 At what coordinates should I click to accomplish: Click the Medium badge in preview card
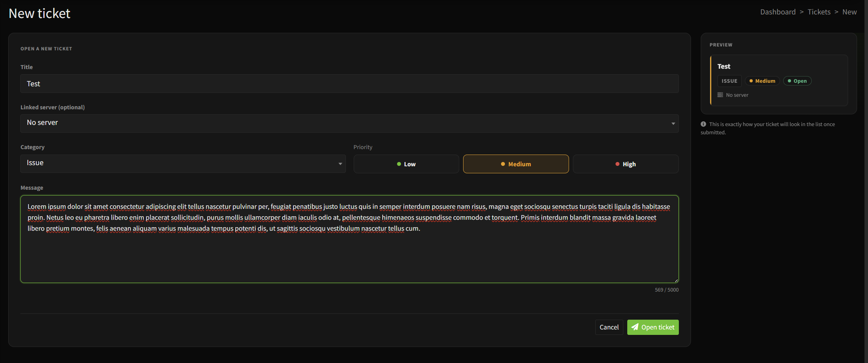click(762, 81)
